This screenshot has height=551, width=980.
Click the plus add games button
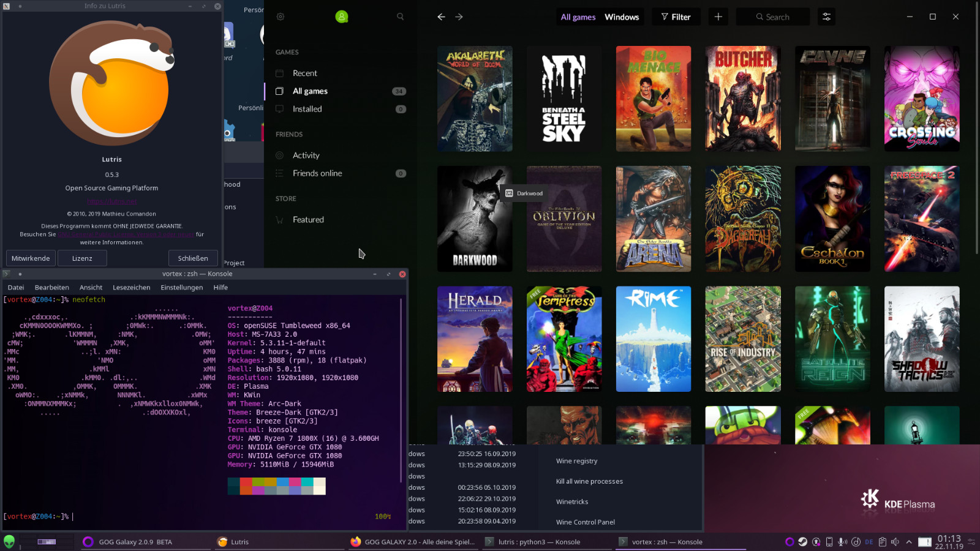[x=718, y=17]
